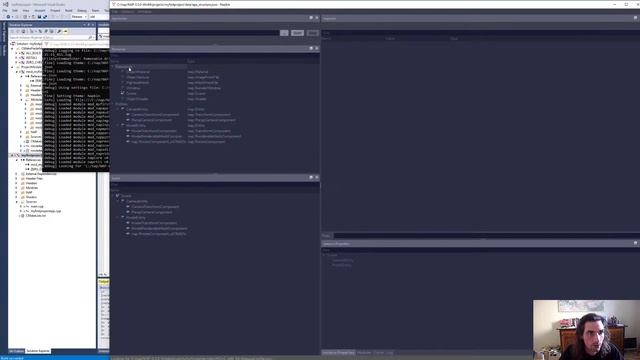The height and width of the screenshot is (360, 640).
Task: Select CMakeLists.txt below myfirstprojectapp.cpp
Action: [36, 216]
